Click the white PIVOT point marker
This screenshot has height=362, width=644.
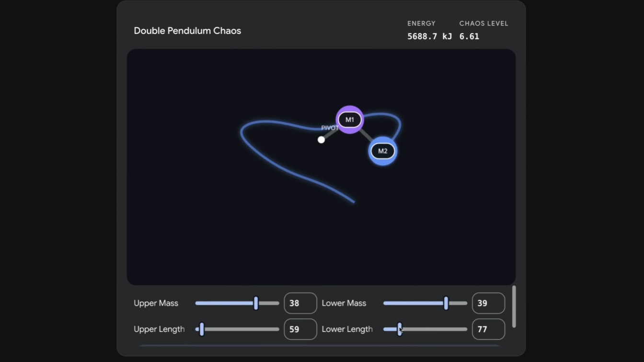click(321, 140)
